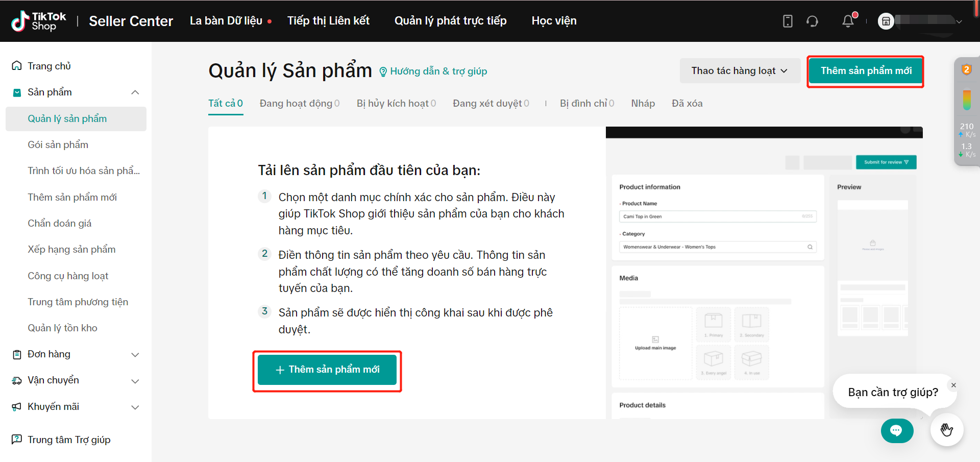The width and height of the screenshot is (980, 462).
Task: Switch to the 'Đang hoạt động' tab
Action: click(x=299, y=103)
